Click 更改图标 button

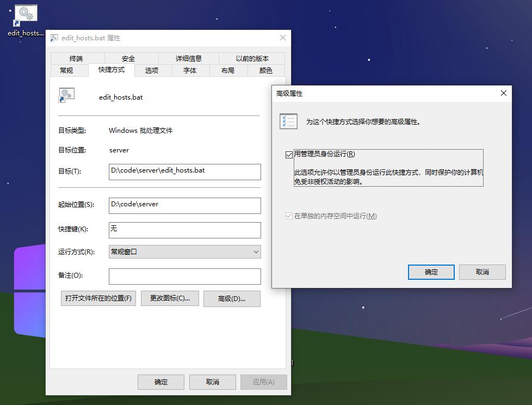click(170, 298)
